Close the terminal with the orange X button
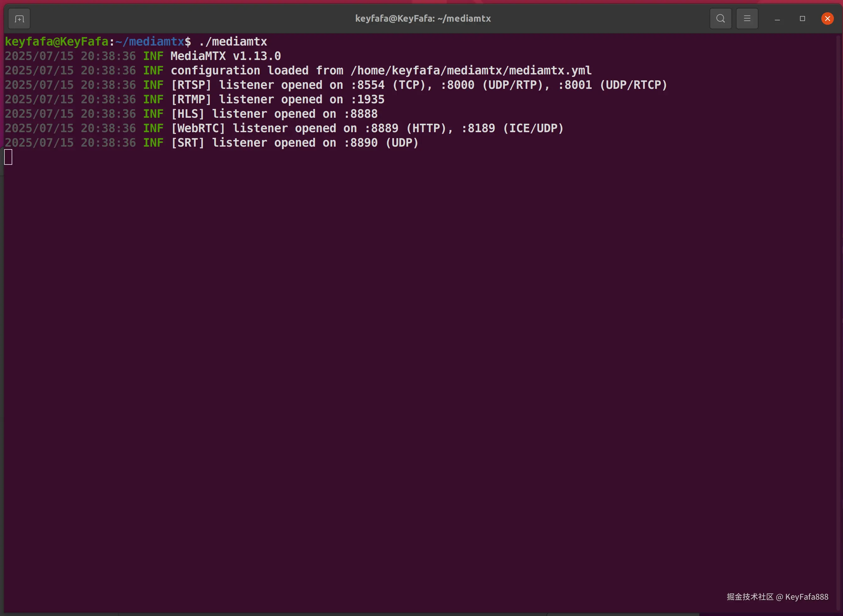Image resolution: width=843 pixels, height=616 pixels. (x=827, y=19)
